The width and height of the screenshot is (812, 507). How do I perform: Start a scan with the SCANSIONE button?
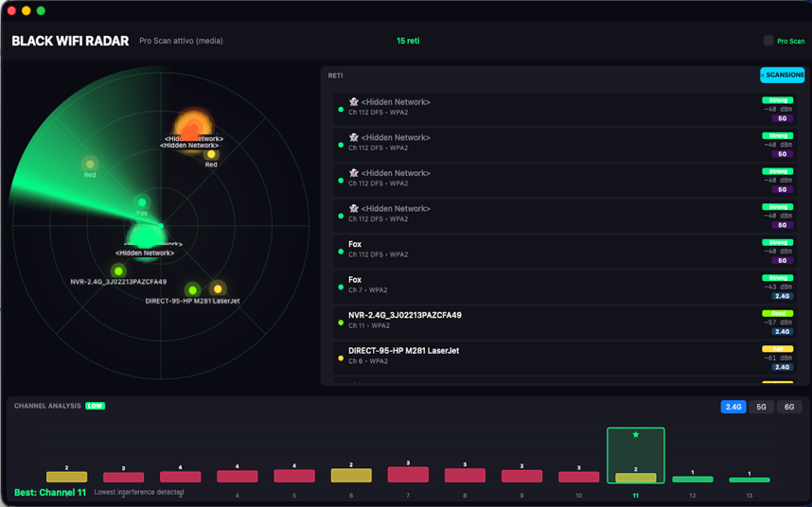(x=782, y=75)
